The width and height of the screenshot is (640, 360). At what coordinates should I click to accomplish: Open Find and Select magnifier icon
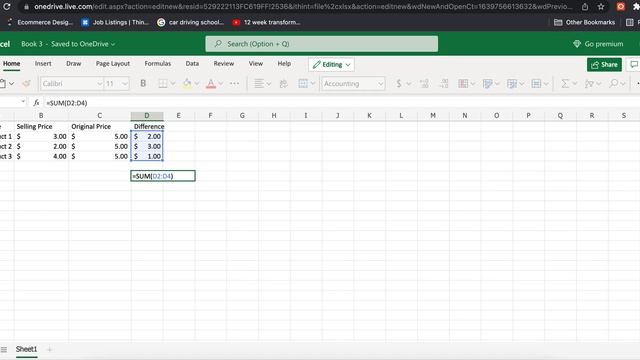613,84
